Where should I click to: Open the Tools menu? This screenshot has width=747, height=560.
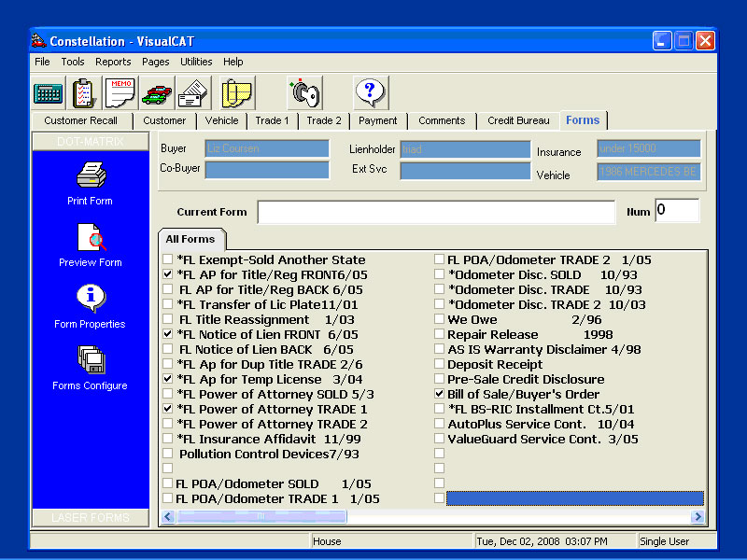(x=73, y=62)
